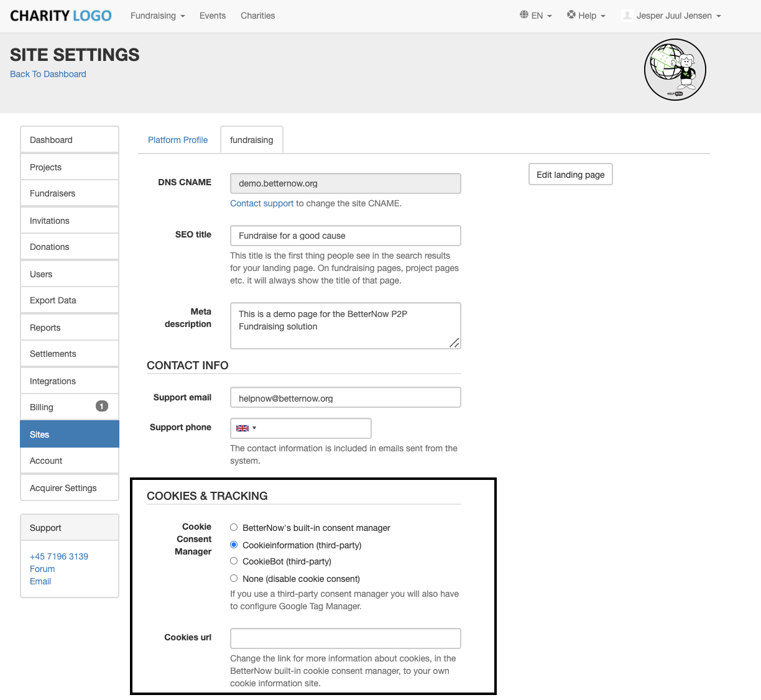Open Reports in sidebar
This screenshot has width=761, height=700.
click(70, 328)
